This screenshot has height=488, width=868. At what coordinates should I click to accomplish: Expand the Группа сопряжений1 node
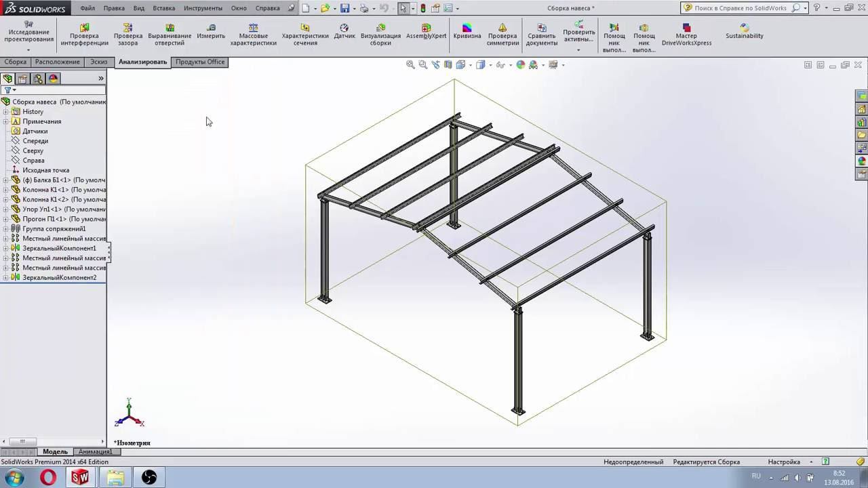click(5, 229)
